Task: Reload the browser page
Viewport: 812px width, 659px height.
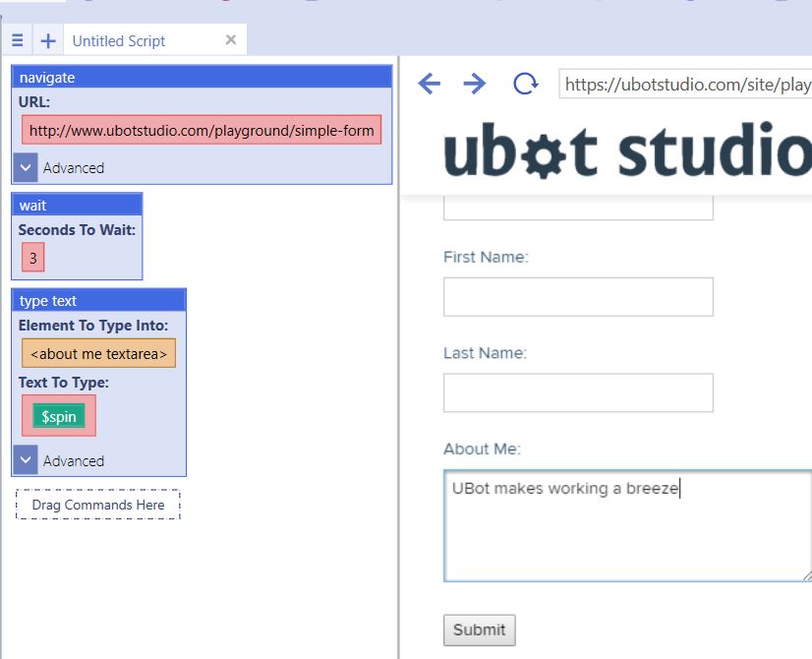Action: tap(525, 84)
